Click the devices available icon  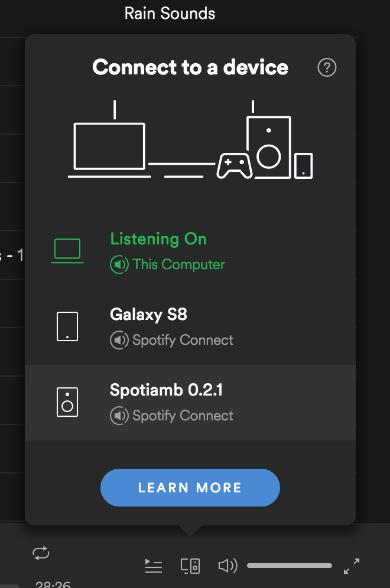[x=190, y=566]
